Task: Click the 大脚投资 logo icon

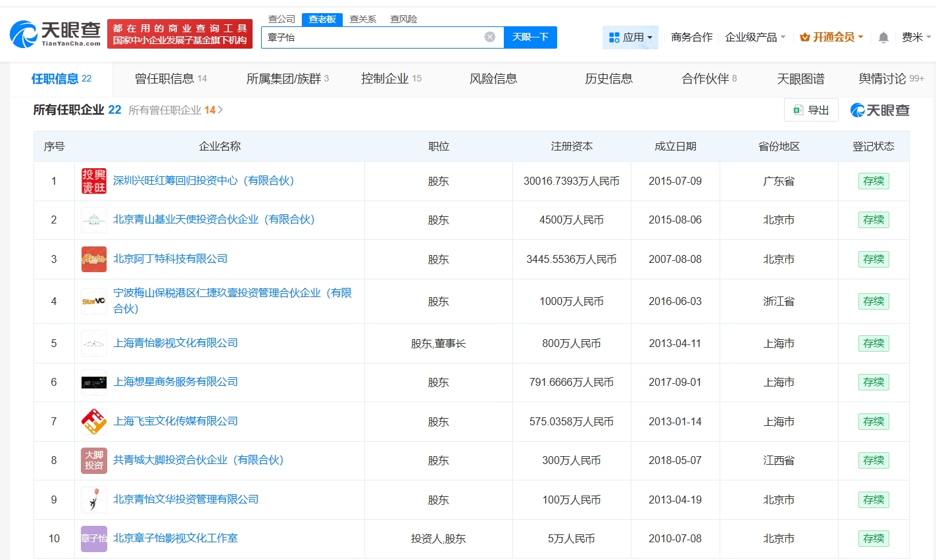Action: tap(94, 460)
